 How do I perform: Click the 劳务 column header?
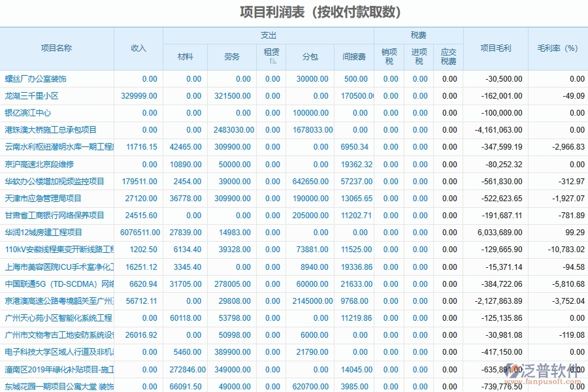click(x=231, y=57)
